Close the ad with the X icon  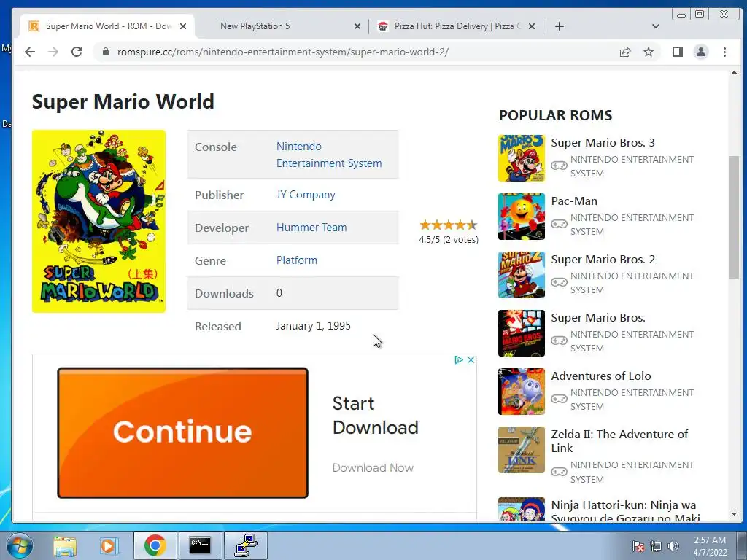[471, 360]
